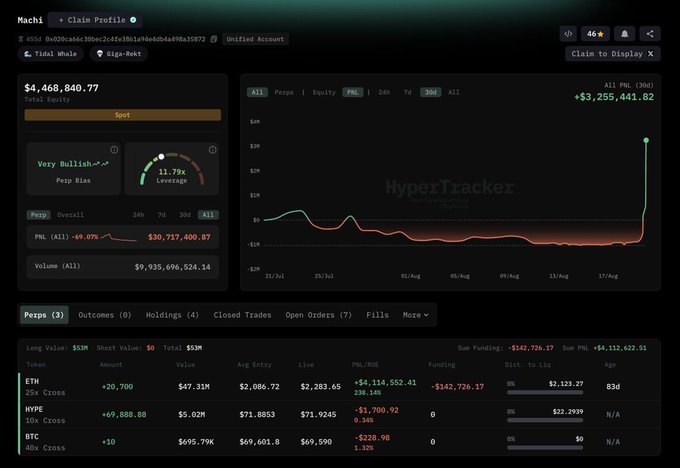Viewport: 680px width, 468px height.
Task: Click the hourglass 455d age icon
Action: pyautogui.click(x=21, y=39)
